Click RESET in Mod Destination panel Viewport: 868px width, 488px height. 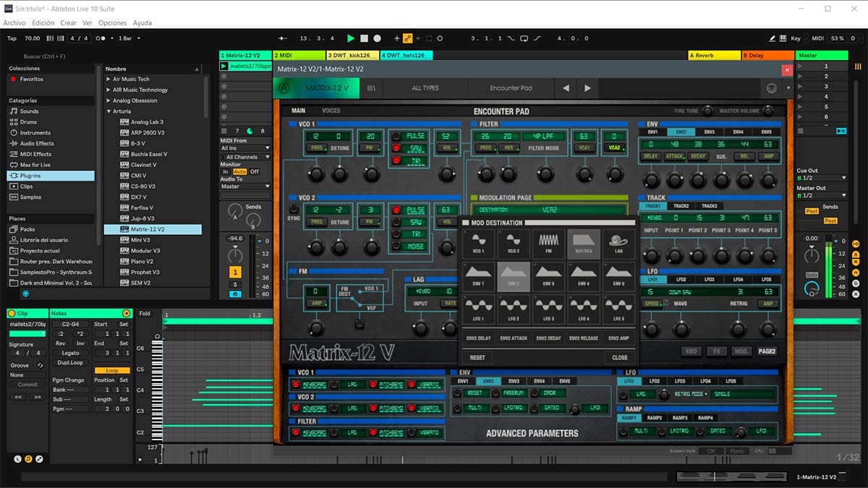pyautogui.click(x=477, y=357)
